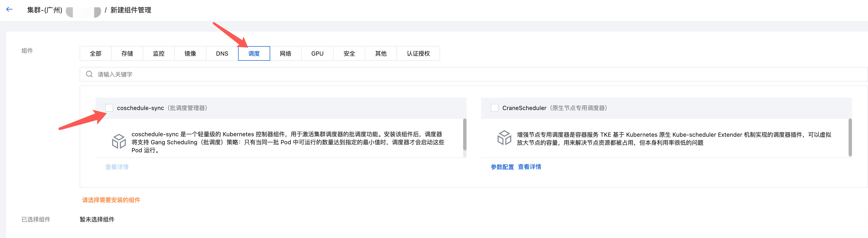Click the search magnifier icon
Screen dimensions: 868x238
tap(89, 74)
